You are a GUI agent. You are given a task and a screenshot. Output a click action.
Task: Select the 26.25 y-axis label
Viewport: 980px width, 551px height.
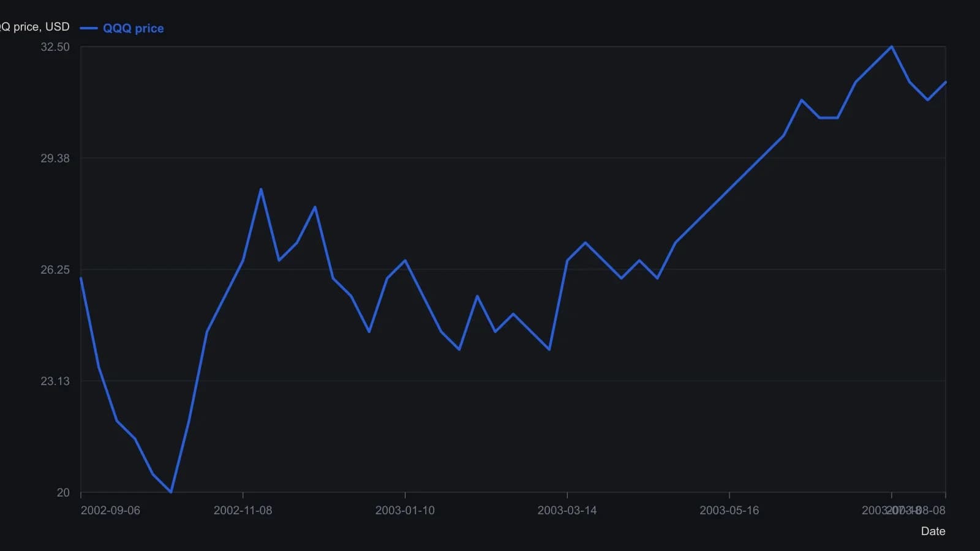pyautogui.click(x=55, y=270)
